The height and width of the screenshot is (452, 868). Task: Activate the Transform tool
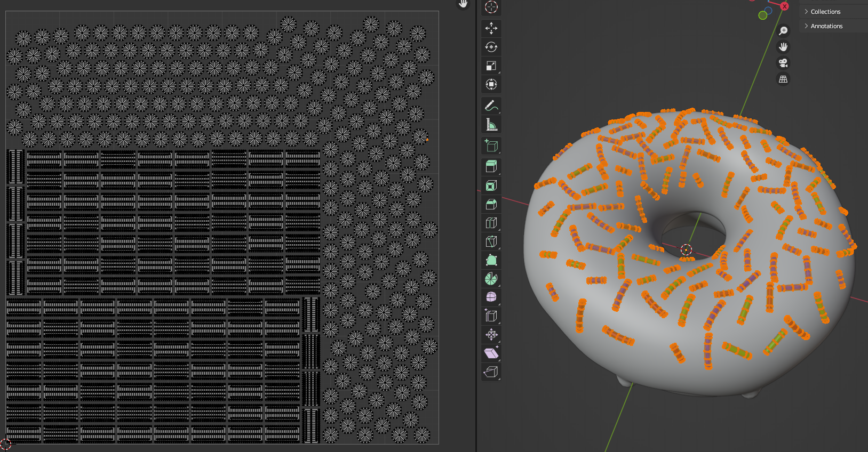pos(491,84)
